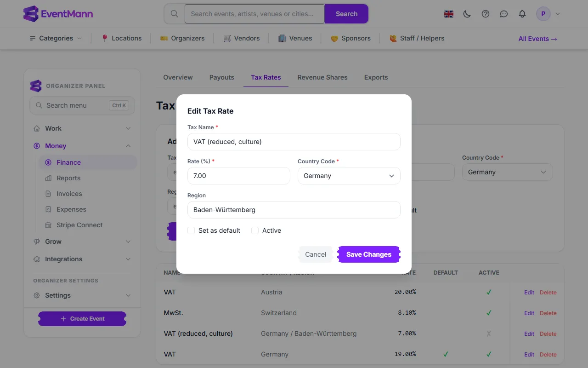This screenshot has height=368, width=588.
Task: Click the EventMann logo
Action: tap(58, 14)
